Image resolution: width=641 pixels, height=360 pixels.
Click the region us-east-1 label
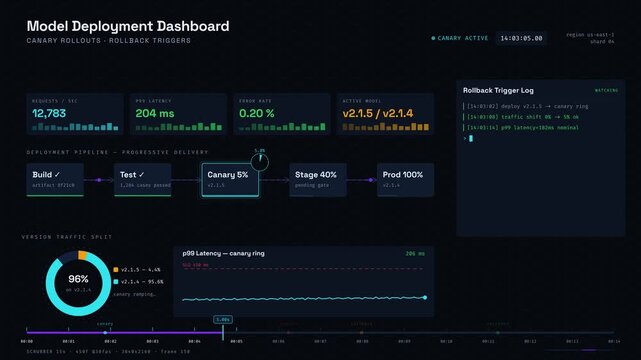pyautogui.click(x=590, y=35)
